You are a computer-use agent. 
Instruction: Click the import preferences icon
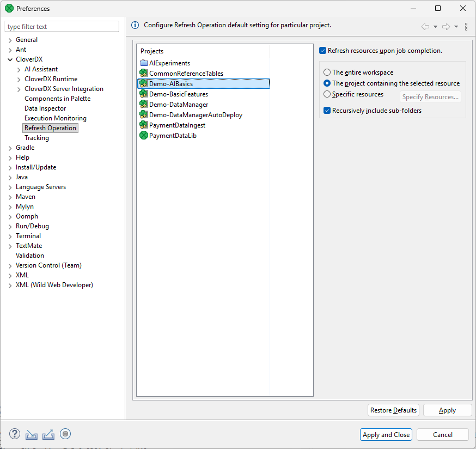(31, 434)
